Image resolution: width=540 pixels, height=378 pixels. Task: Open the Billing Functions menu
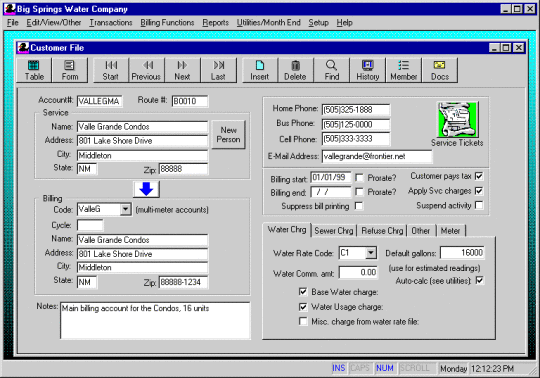pyautogui.click(x=167, y=23)
